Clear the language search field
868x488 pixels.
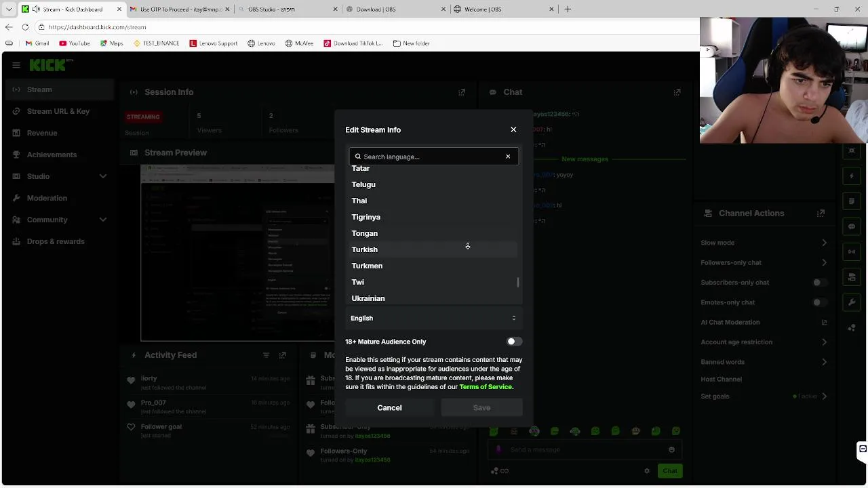point(508,157)
